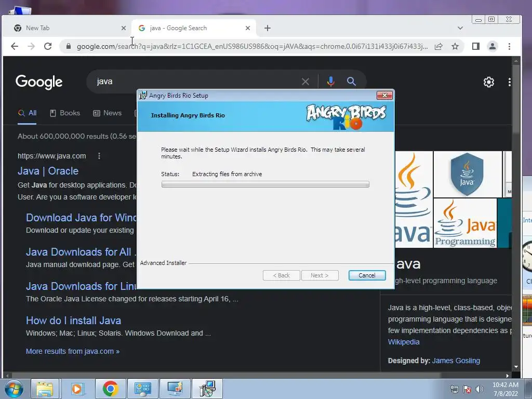Open the Java shield logo thumbnail

[467, 174]
